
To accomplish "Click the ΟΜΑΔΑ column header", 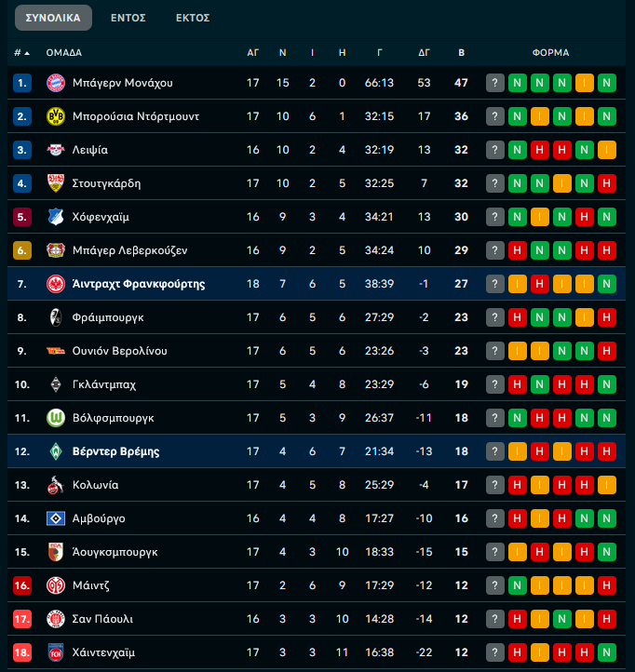I will [63, 53].
